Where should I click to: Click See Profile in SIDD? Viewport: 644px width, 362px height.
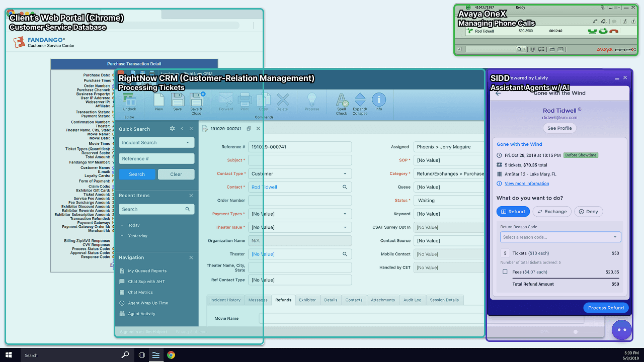[x=559, y=128]
